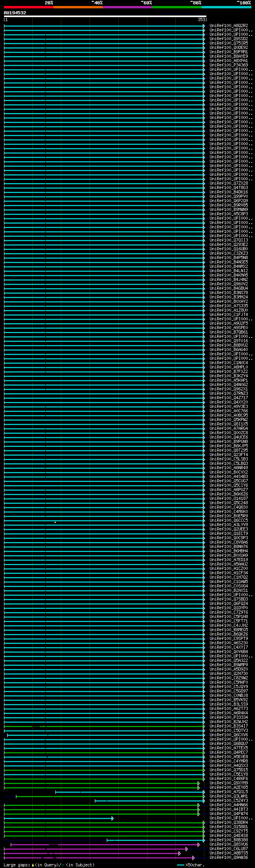Click hit label UniRef100_Q4T8G3
The height and width of the screenshot is (868, 255).
tap(229, 187)
